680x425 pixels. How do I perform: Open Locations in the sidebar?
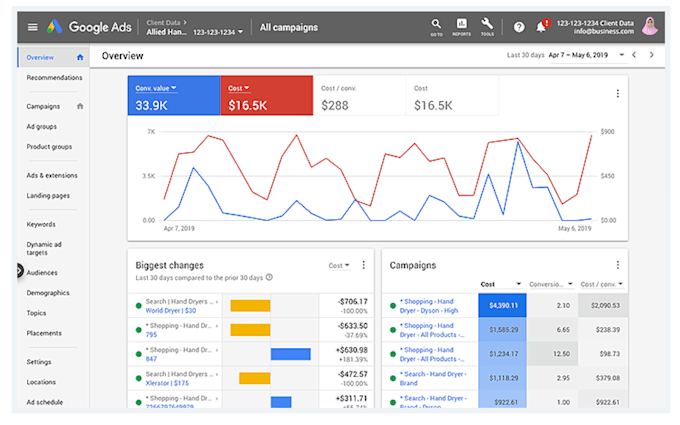pyautogui.click(x=41, y=382)
